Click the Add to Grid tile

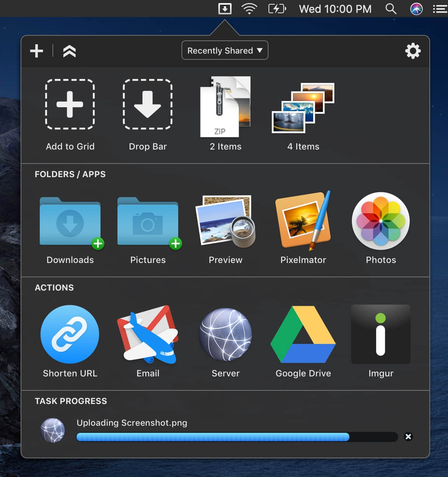pyautogui.click(x=70, y=104)
